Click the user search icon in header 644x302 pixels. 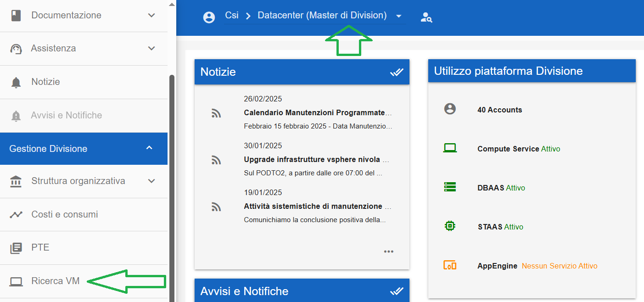[426, 17]
